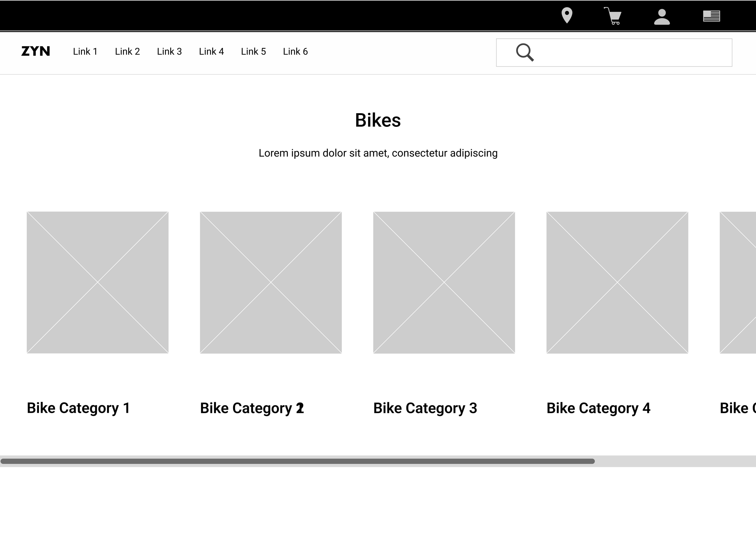Open the shopping cart icon
This screenshot has height=538, width=756.
(613, 16)
